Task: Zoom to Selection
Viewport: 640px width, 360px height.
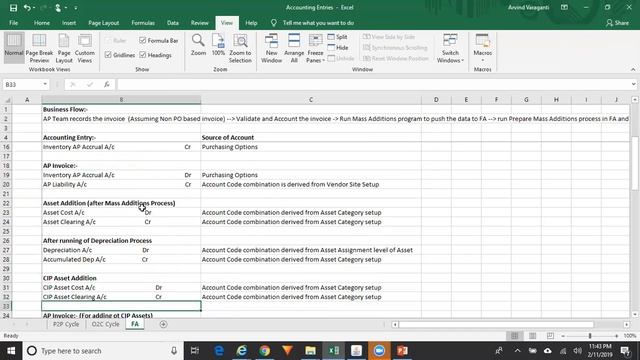Action: click(x=240, y=48)
